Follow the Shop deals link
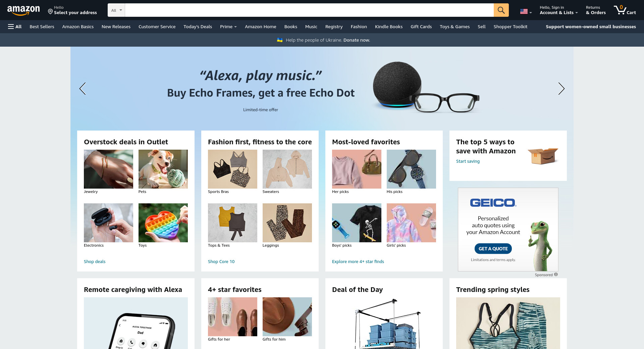Image resolution: width=644 pixels, height=349 pixels. pos(95,261)
